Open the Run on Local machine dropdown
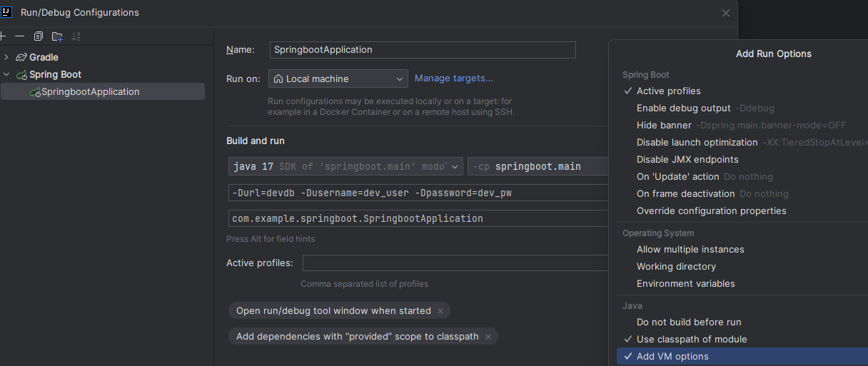The height and width of the screenshot is (366, 868). (338, 78)
